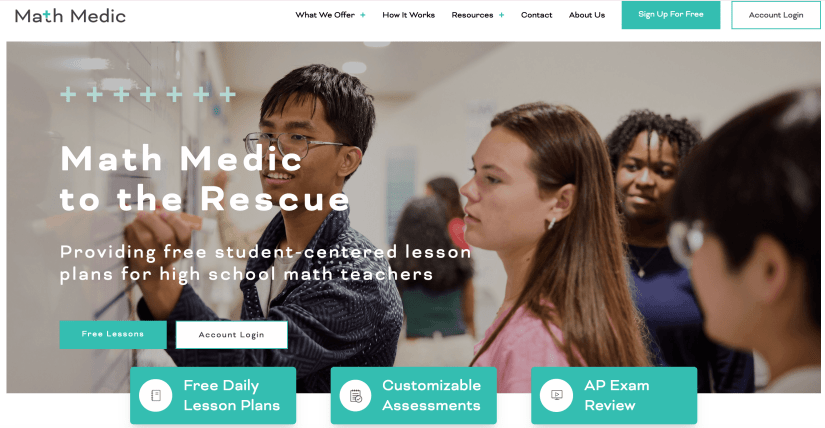Open the AP Exam Review card

pos(614,395)
